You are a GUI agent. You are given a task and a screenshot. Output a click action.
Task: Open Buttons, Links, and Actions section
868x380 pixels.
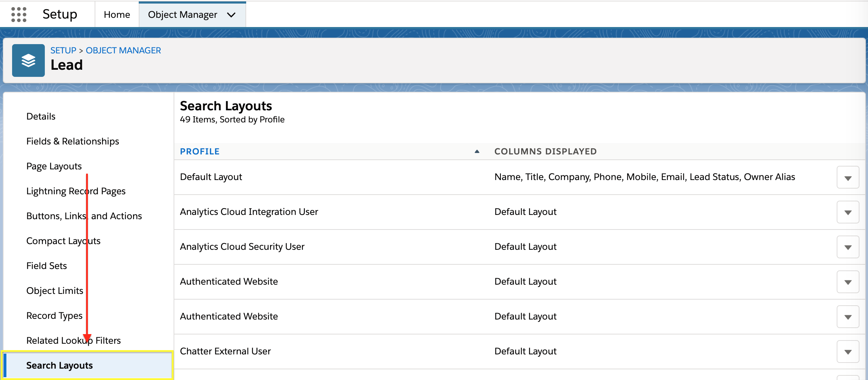tap(84, 216)
